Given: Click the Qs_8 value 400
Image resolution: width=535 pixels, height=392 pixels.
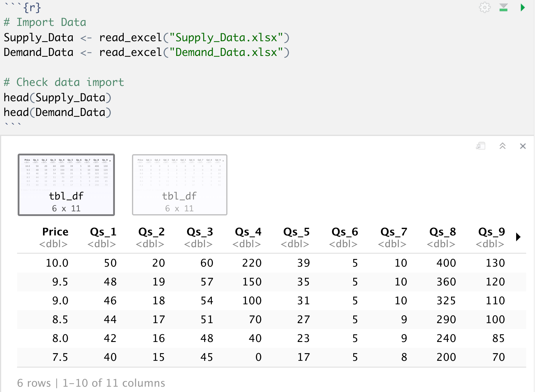Looking at the screenshot, I should [446, 263].
